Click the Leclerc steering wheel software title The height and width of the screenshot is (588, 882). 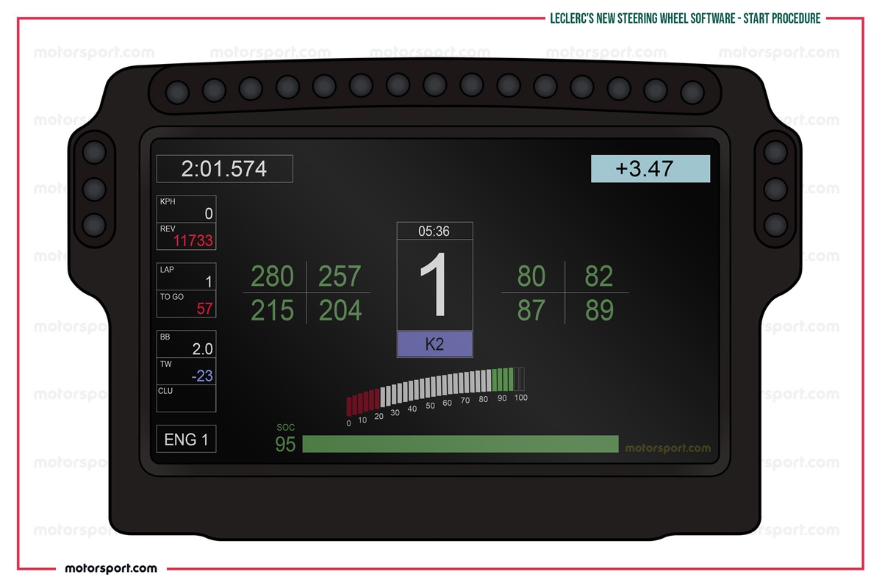[x=684, y=18]
